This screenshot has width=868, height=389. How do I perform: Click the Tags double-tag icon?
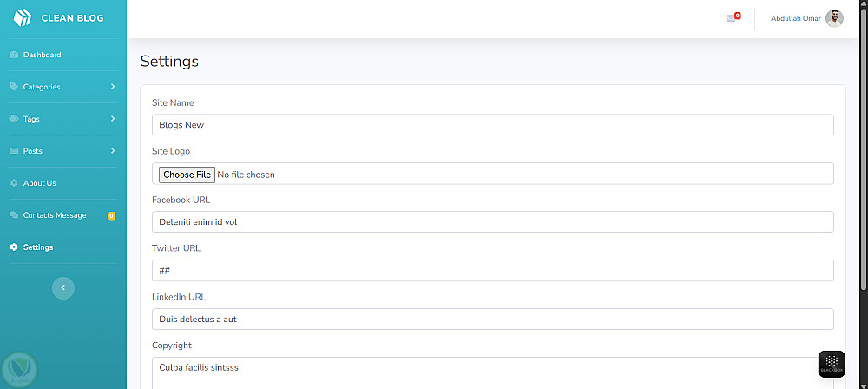tap(14, 119)
